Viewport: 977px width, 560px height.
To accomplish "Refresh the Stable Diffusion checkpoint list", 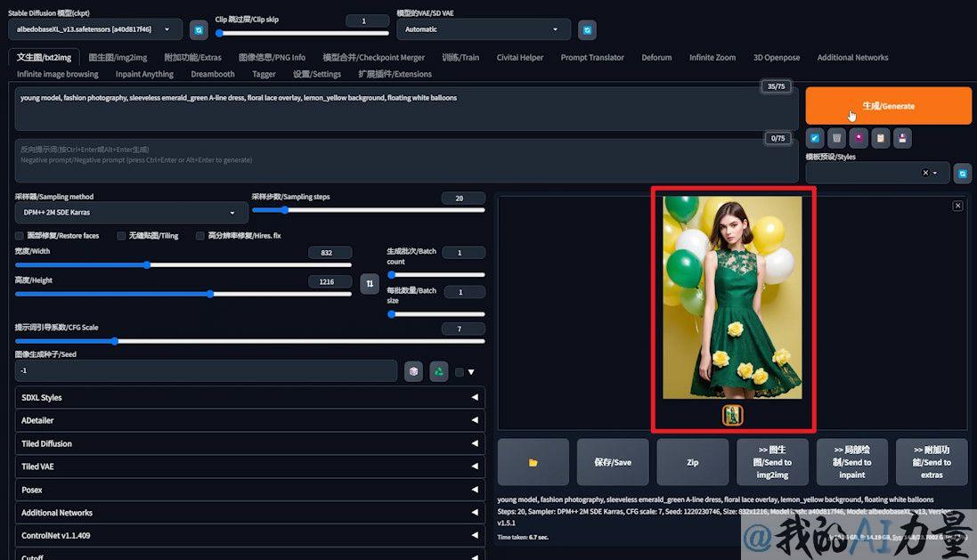I will 199,29.
